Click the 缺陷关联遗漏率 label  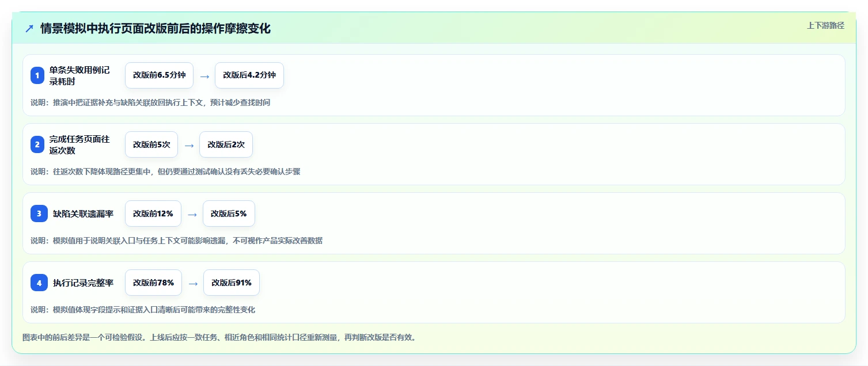83,213
